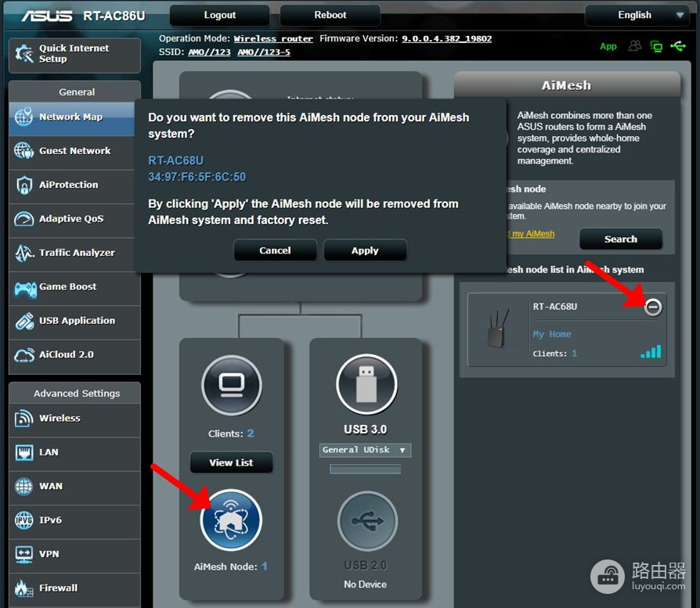
Task: Click the guest users status icon
Action: tap(635, 46)
